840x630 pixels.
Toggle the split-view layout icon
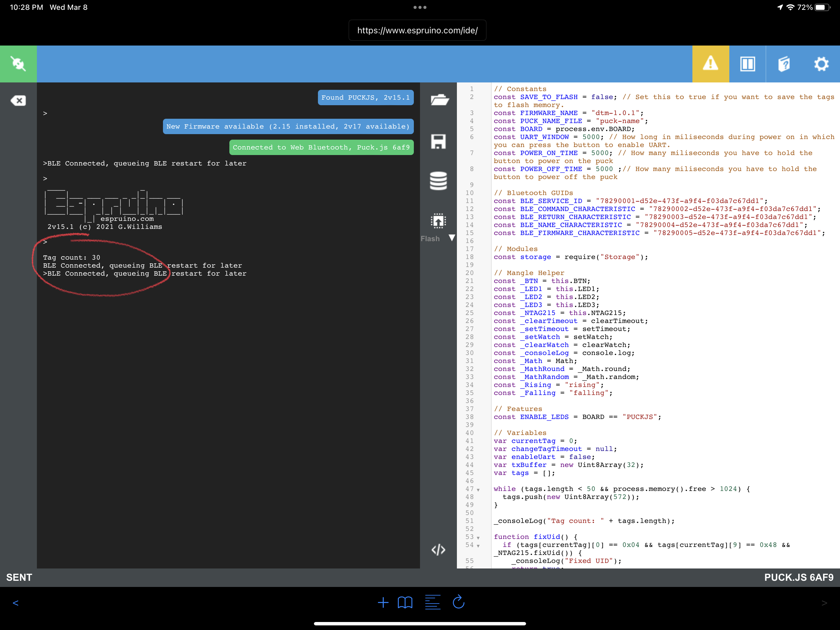point(747,64)
